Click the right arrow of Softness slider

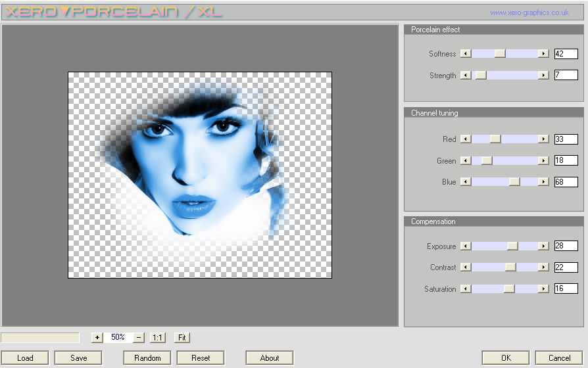click(543, 54)
